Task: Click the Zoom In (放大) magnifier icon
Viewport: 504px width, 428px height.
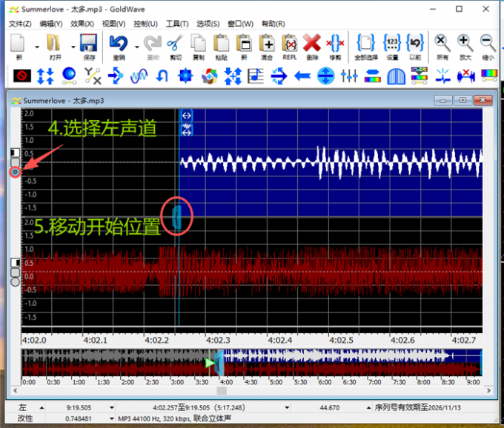Action: pos(465,43)
